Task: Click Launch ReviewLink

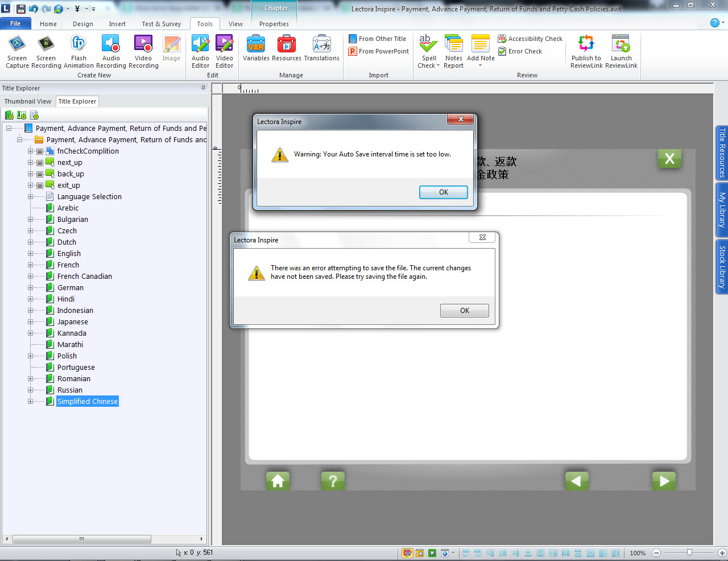Action: (x=621, y=52)
